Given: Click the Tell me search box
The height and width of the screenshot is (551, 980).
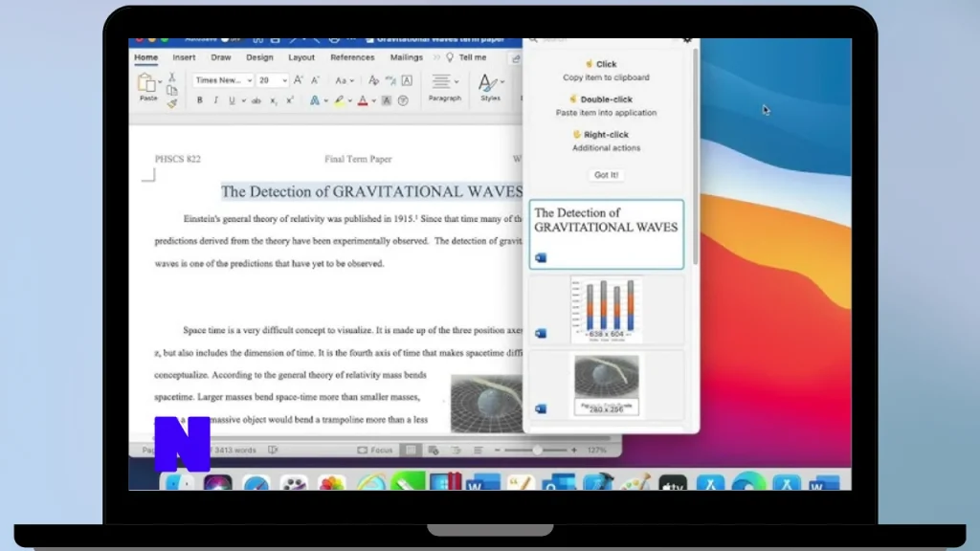Looking at the screenshot, I should (x=466, y=57).
